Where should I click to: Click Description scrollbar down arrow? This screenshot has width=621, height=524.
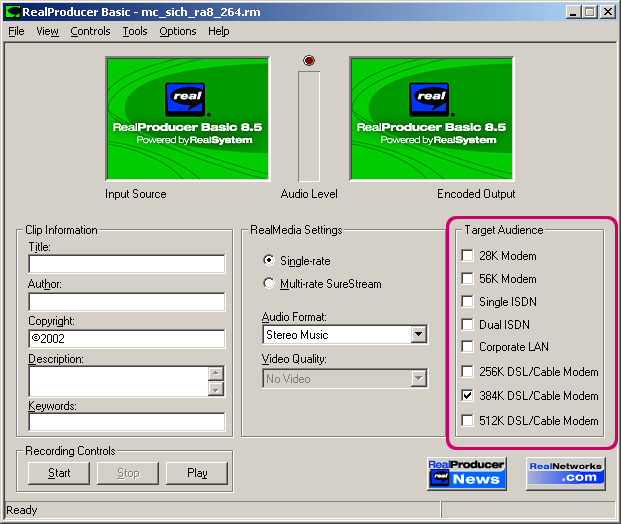click(216, 390)
